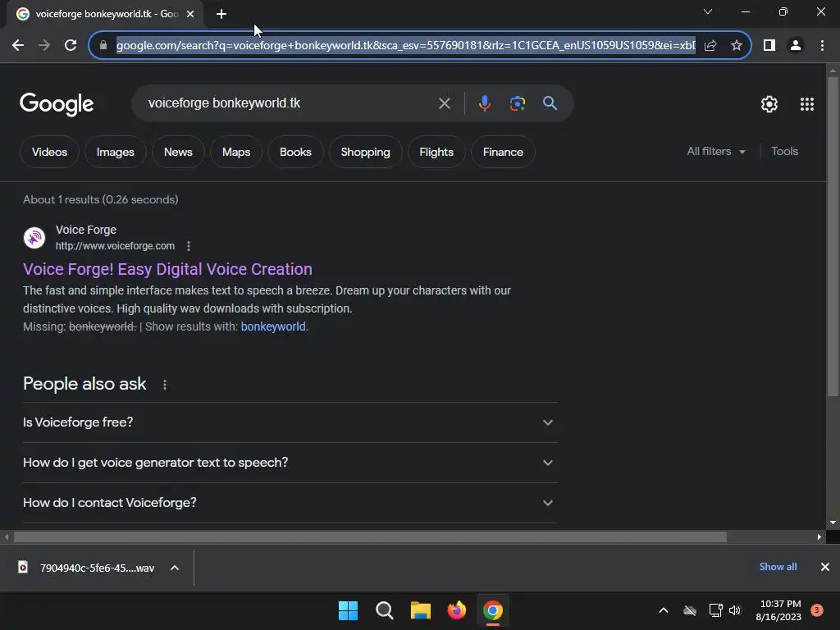This screenshot has height=630, width=840.
Task: Open the downloaded wav file
Action: click(x=87, y=568)
